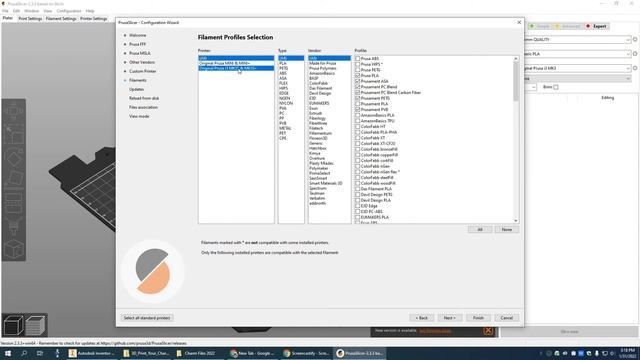The image size is (640, 360).
Task: Switch to 3D editor view cube icon
Action: [x=13, y=325]
